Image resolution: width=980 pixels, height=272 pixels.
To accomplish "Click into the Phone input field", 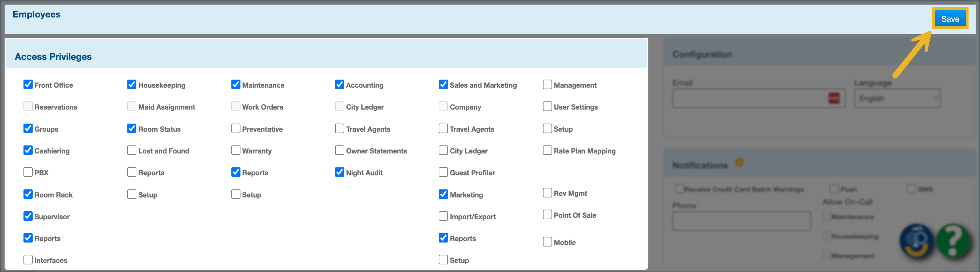I will [x=741, y=221].
